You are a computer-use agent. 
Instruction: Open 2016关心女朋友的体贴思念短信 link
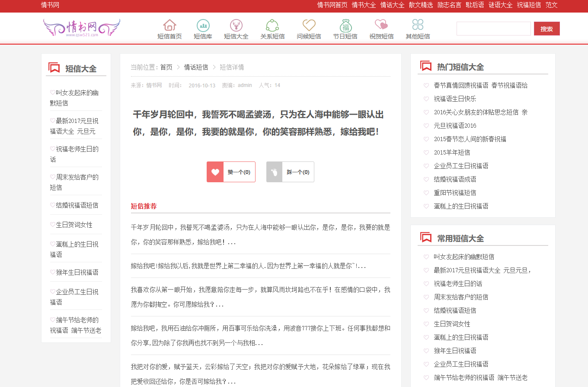(x=481, y=113)
